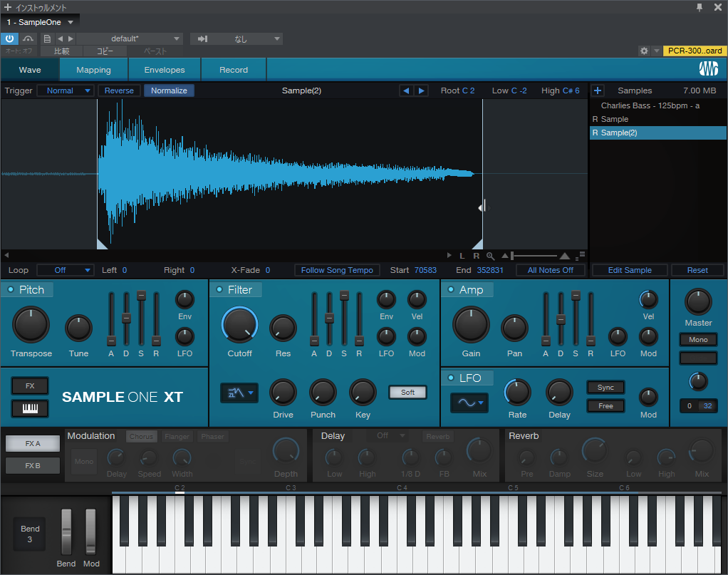Click Edit Sample button
Screen dimensions: 728x575
click(x=630, y=270)
